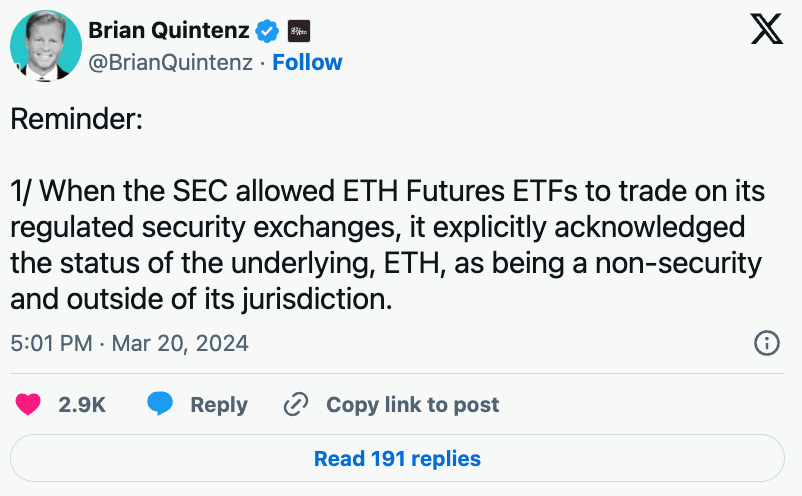Click the Brian Quintenz display name

[169, 31]
